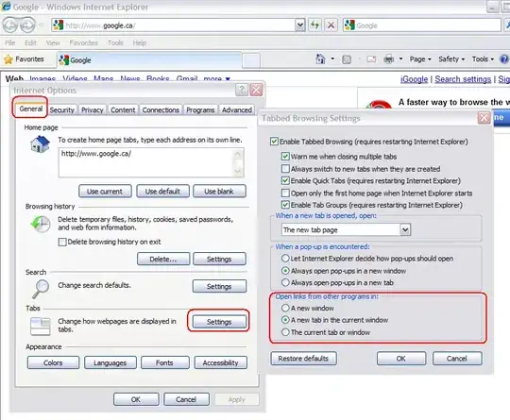Open the Safety dropdown menu
510x420 pixels.
point(451,59)
